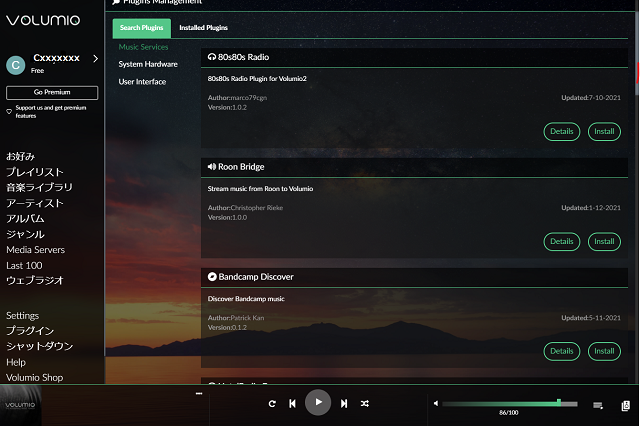Select シャットダウン shutdown option
Image resolution: width=640 pixels, height=426 pixels.
click(x=40, y=346)
